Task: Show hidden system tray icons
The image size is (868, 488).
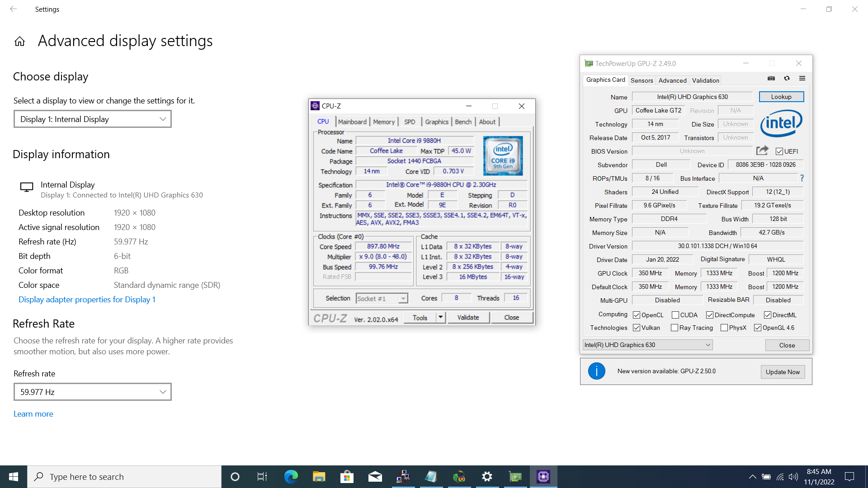Action: [x=752, y=477]
